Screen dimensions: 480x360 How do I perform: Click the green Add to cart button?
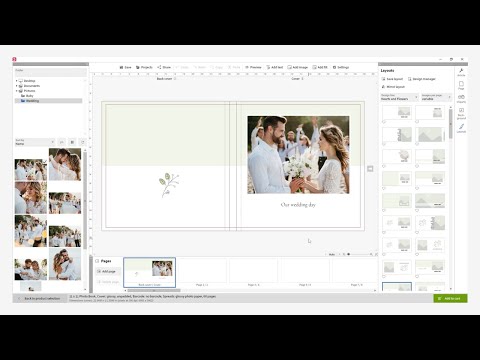pos(450,298)
